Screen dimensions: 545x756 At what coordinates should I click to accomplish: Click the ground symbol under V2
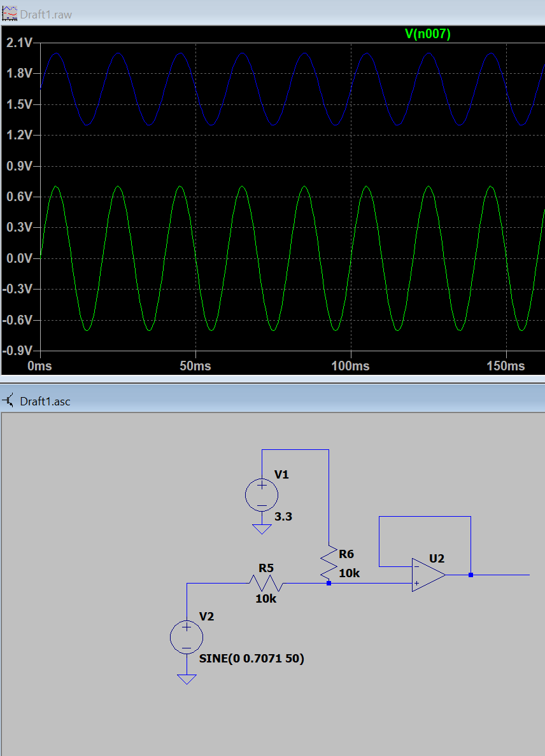coord(187,680)
